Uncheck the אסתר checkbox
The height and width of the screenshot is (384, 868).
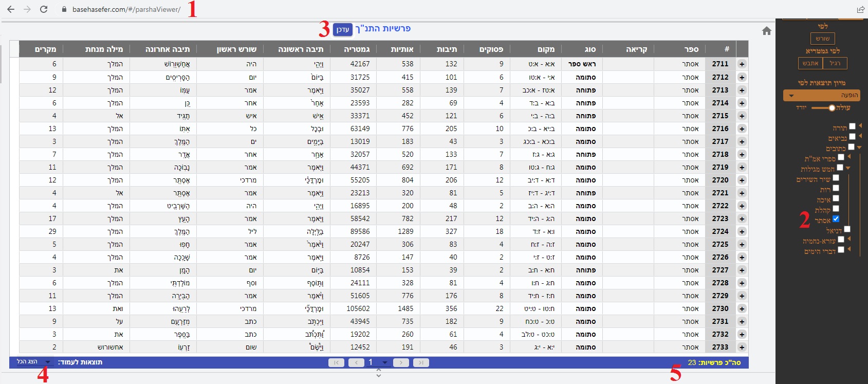pyautogui.click(x=836, y=218)
